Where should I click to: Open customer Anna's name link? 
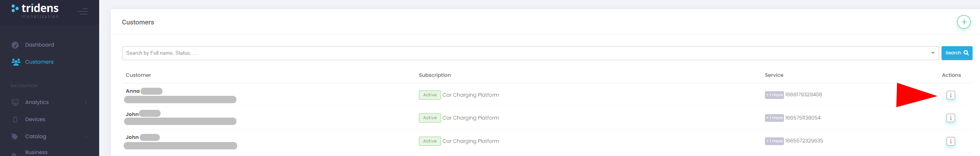(133, 91)
